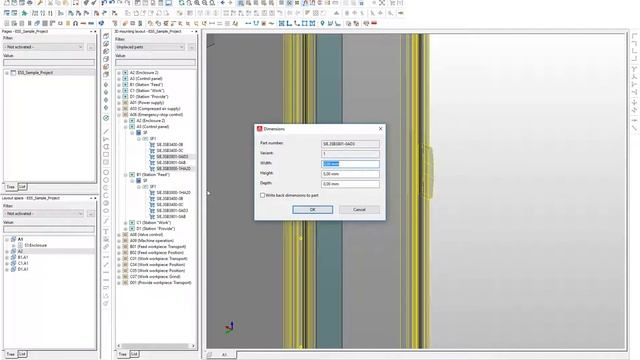Viewport: 640px width, 360px height.
Task: Select A09 (Machine operation) tree item
Action: 151,240
